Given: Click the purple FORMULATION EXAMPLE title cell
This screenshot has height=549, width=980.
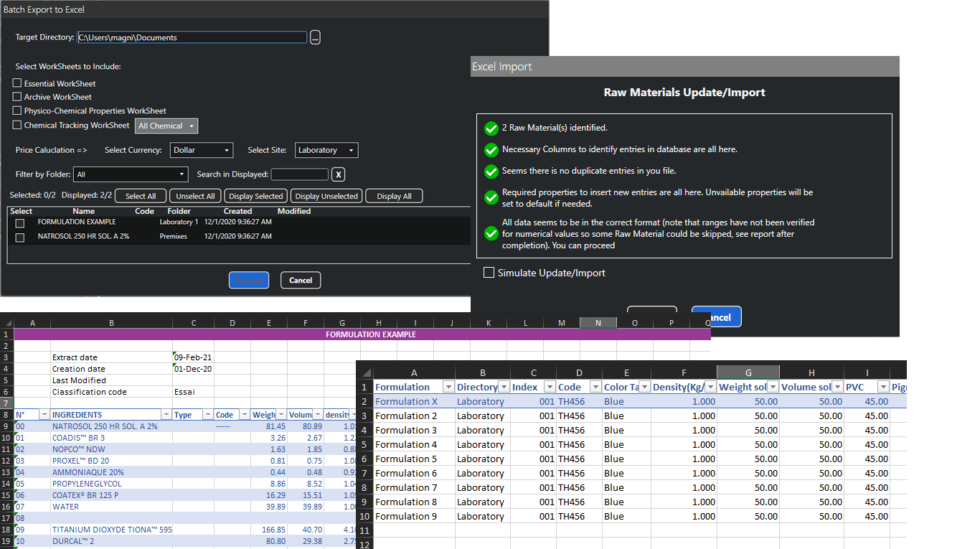Looking at the screenshot, I should 362,334.
